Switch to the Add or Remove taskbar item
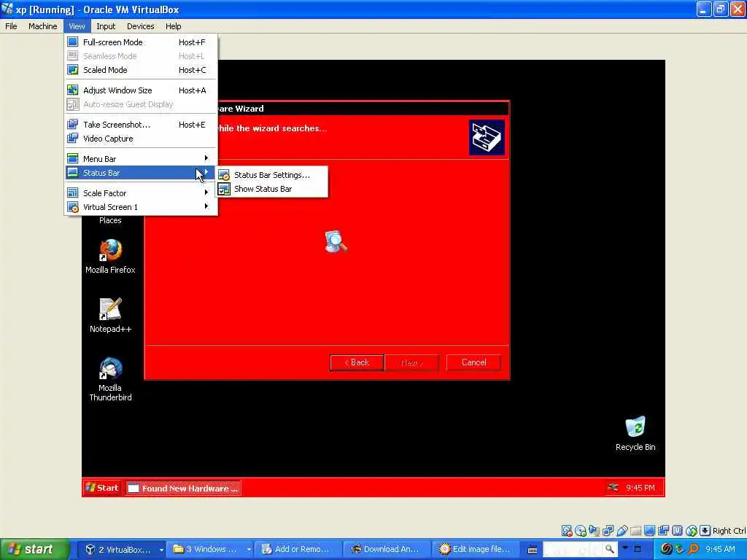Image resolution: width=747 pixels, height=560 pixels. 298,549
